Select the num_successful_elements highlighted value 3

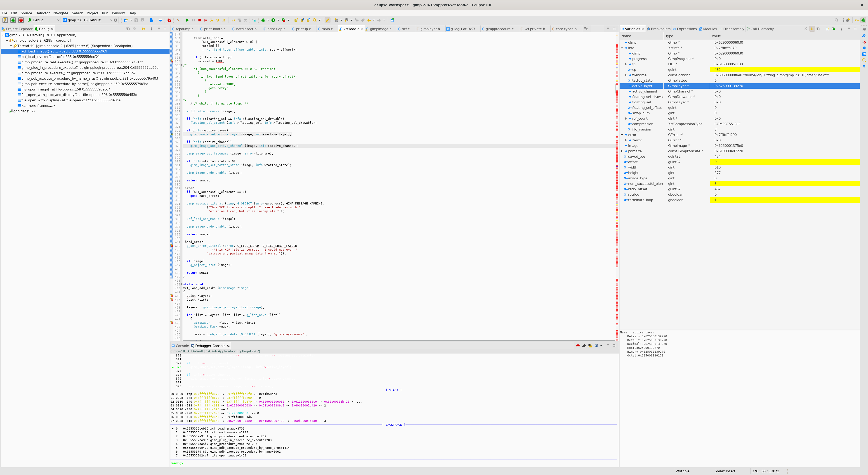pos(784,184)
